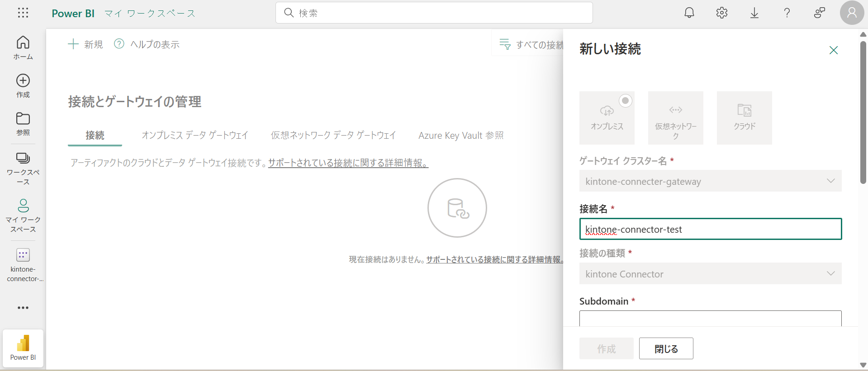Open 作成 in the left sidebar
The height and width of the screenshot is (371, 868).
coord(23,86)
